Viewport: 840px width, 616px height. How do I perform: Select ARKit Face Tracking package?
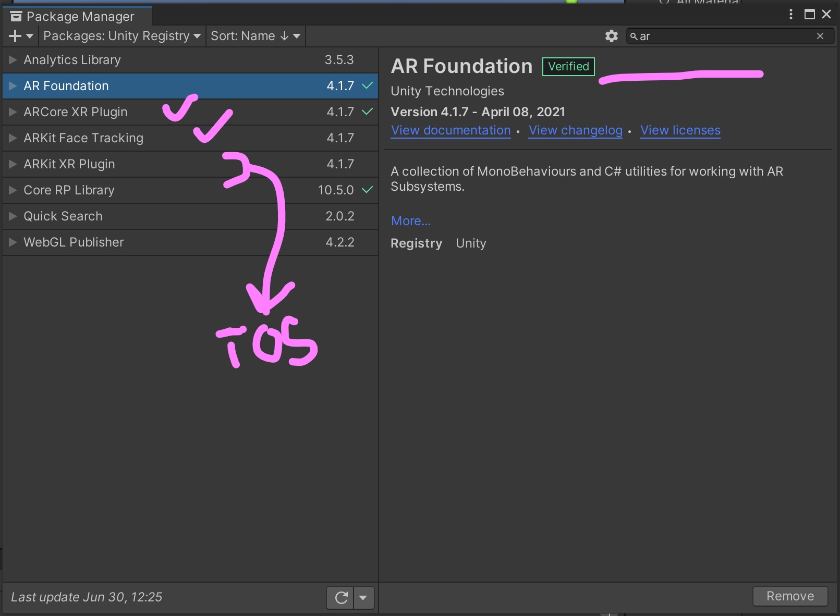(x=190, y=138)
